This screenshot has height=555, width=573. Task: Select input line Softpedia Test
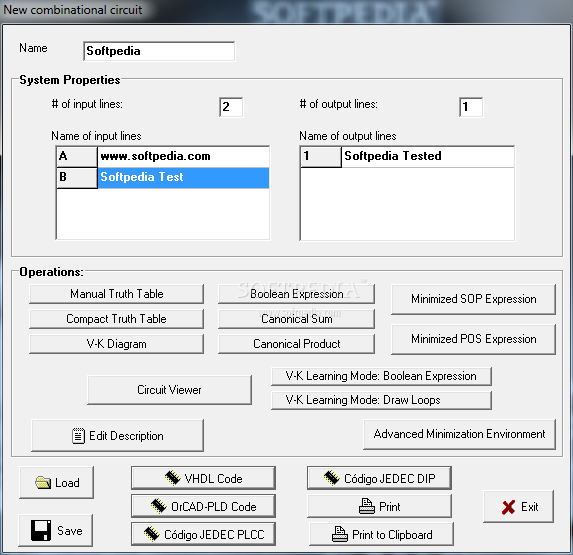point(183,178)
